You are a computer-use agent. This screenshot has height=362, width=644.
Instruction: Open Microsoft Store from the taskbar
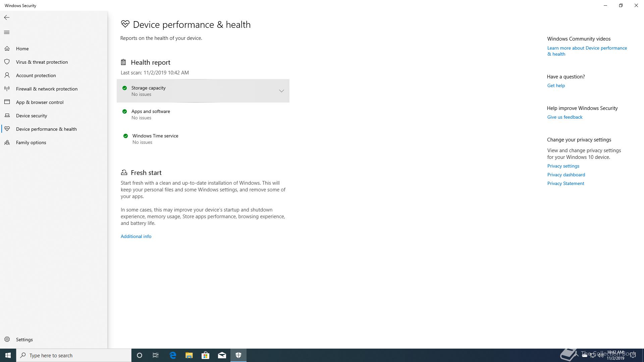[205, 355]
